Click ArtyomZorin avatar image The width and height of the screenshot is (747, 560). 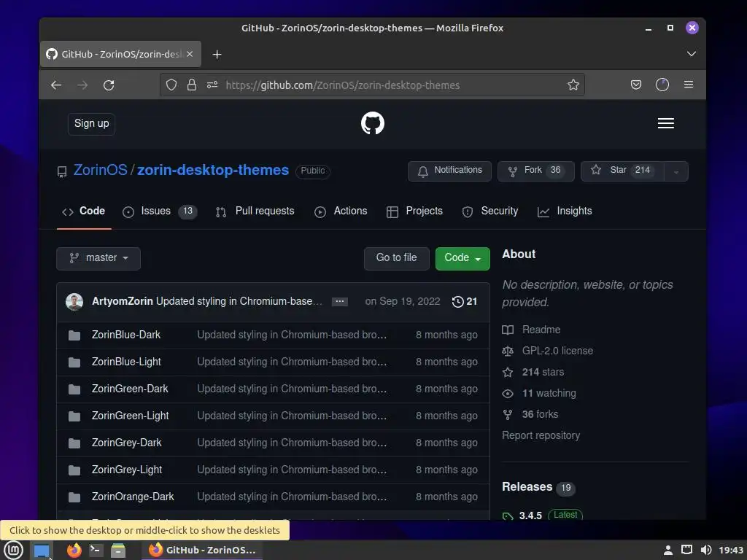coord(74,301)
